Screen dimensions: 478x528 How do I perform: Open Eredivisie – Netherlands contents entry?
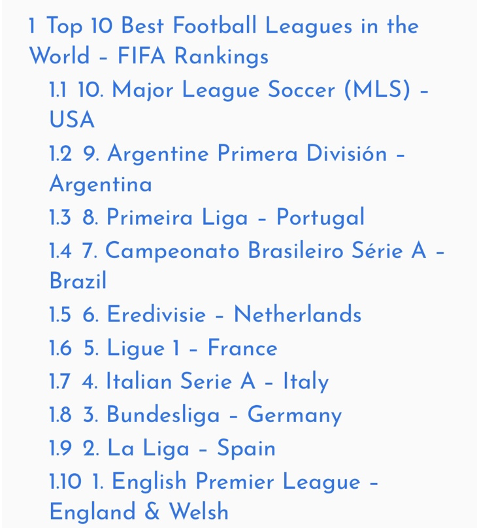tap(205, 315)
